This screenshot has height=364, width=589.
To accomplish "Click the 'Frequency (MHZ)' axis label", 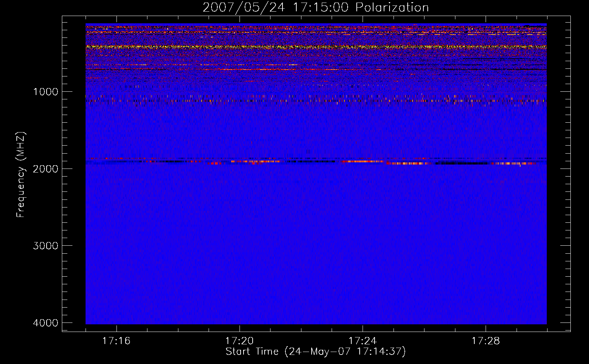I will tap(21, 175).
